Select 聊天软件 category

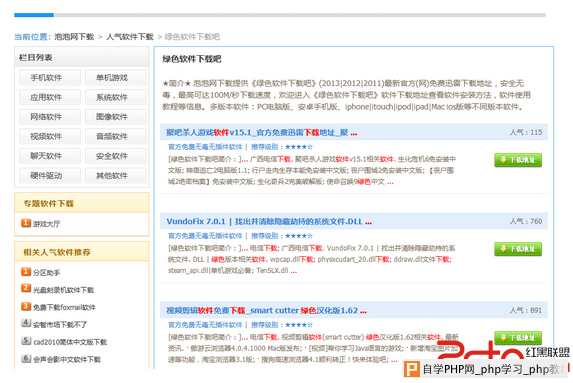click(x=50, y=156)
